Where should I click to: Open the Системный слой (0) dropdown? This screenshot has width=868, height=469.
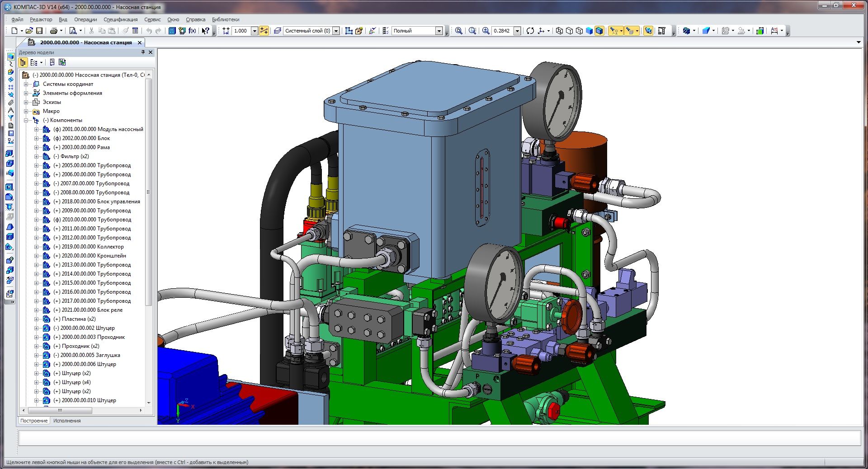336,31
